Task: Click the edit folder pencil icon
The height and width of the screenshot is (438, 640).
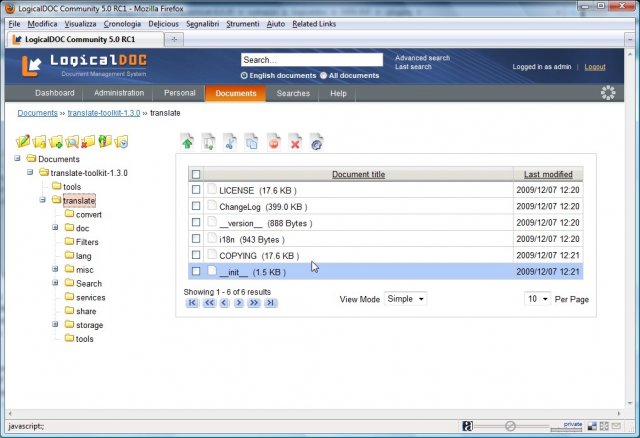Action: click(23, 142)
